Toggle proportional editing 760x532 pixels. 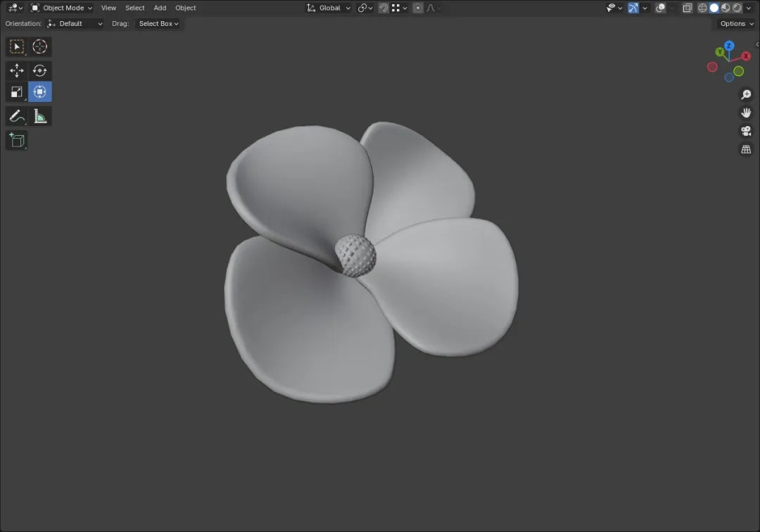(x=418, y=8)
